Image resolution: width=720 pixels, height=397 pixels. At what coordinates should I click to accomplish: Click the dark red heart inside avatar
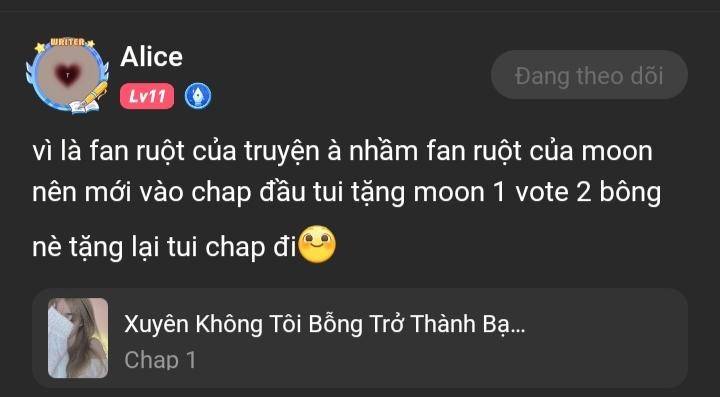[x=68, y=76]
